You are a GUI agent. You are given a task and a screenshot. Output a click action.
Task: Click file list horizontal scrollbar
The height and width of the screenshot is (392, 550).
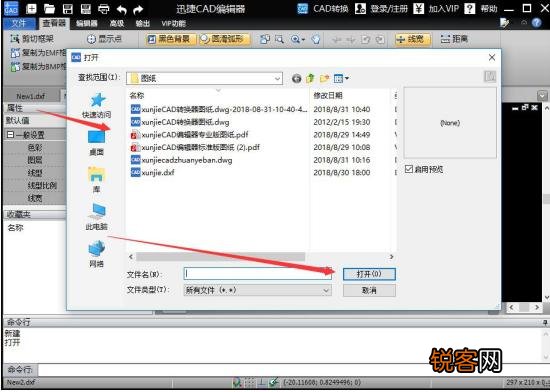(221, 257)
